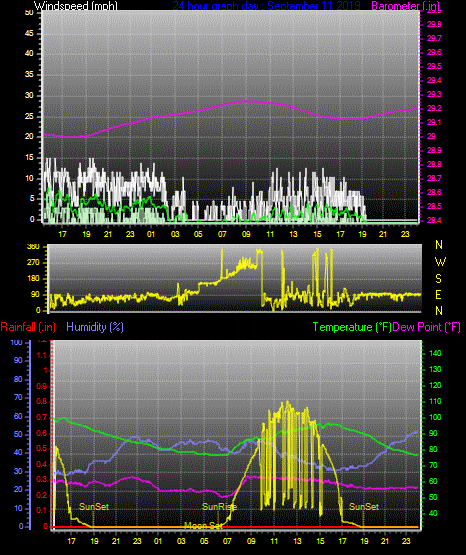Screen dimensions: 466x555
Task: Click the 'E' compass direction label
Action: coord(438,294)
